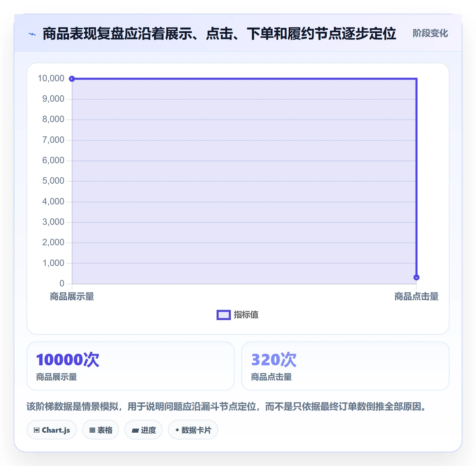The image size is (476, 466).
Task: Click the card title 商品表现复盘 heading
Action: tap(219, 34)
